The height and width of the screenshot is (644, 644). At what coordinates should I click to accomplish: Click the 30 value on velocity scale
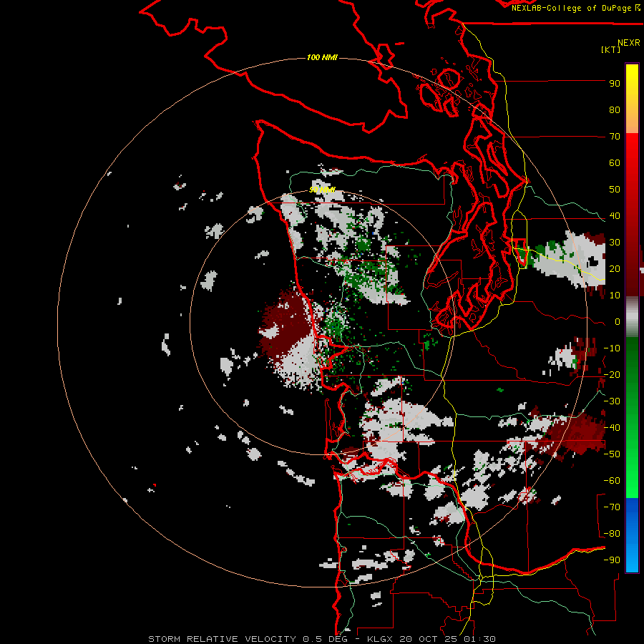pyautogui.click(x=615, y=243)
